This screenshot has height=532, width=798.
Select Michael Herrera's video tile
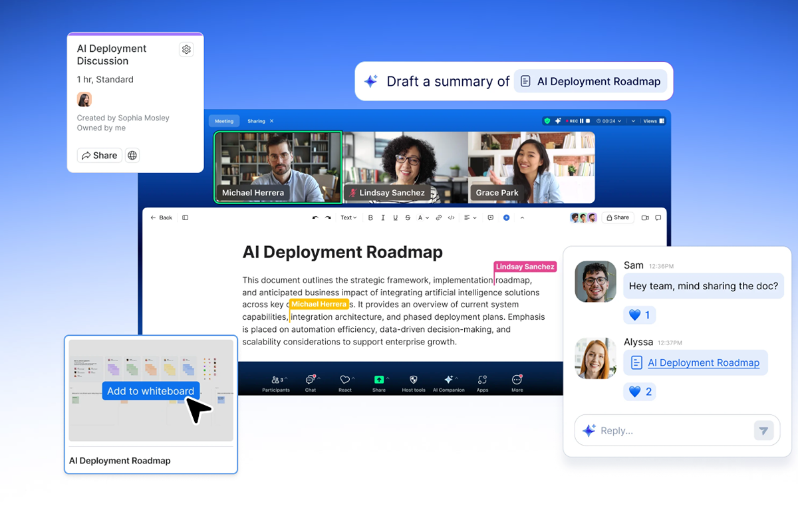click(x=278, y=167)
